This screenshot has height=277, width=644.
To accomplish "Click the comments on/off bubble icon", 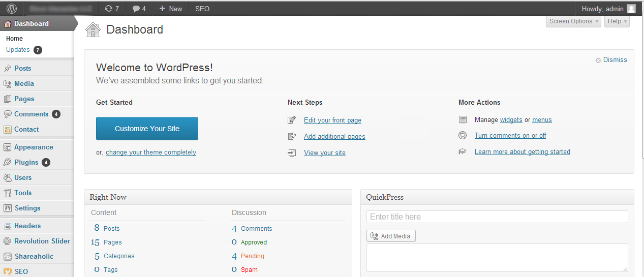I will coord(463,135).
